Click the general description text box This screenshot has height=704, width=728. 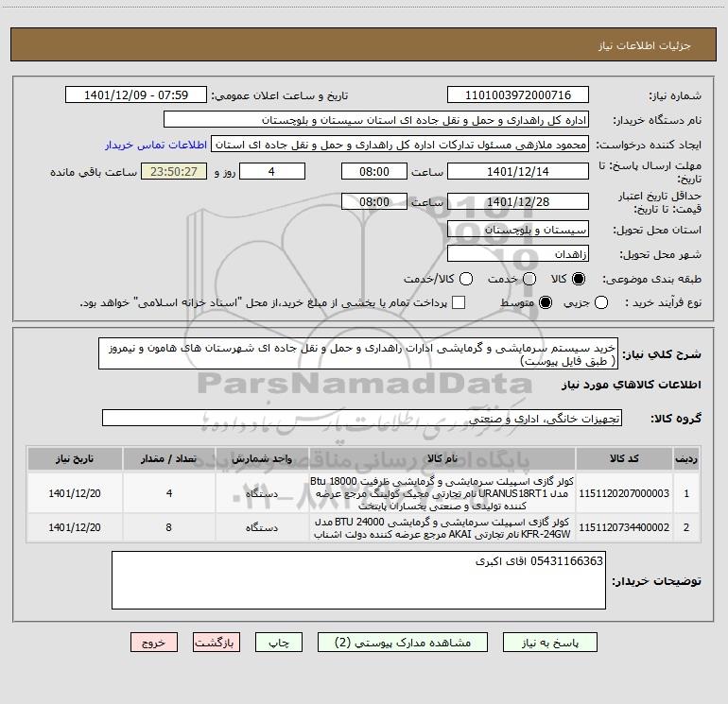pyautogui.click(x=358, y=354)
